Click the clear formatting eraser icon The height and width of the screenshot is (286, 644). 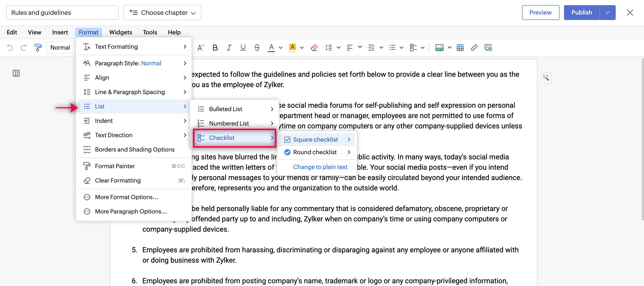(x=314, y=47)
